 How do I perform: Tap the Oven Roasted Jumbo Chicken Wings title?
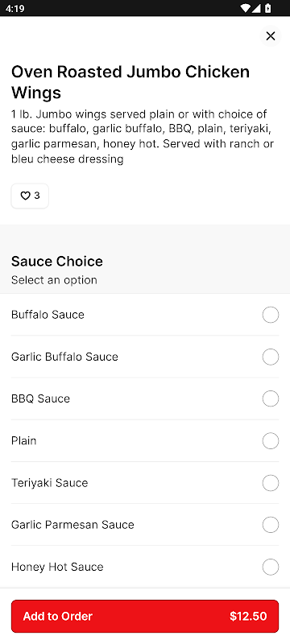130,82
